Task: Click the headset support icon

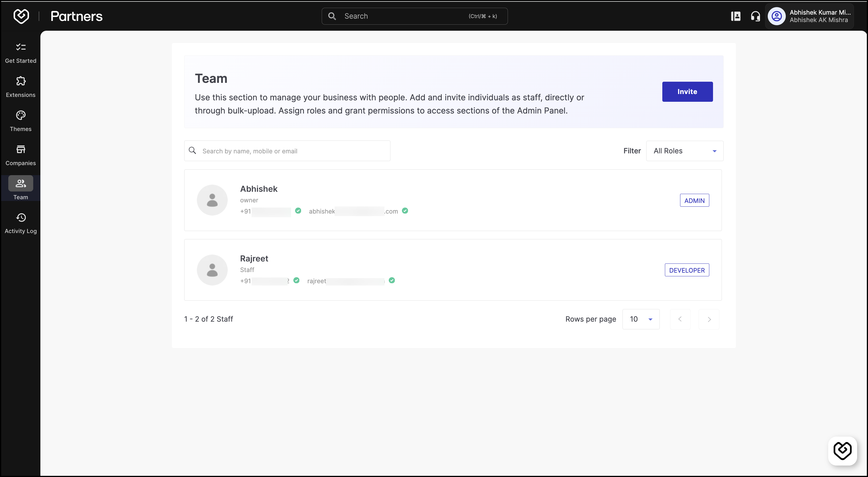Action: 755,16
